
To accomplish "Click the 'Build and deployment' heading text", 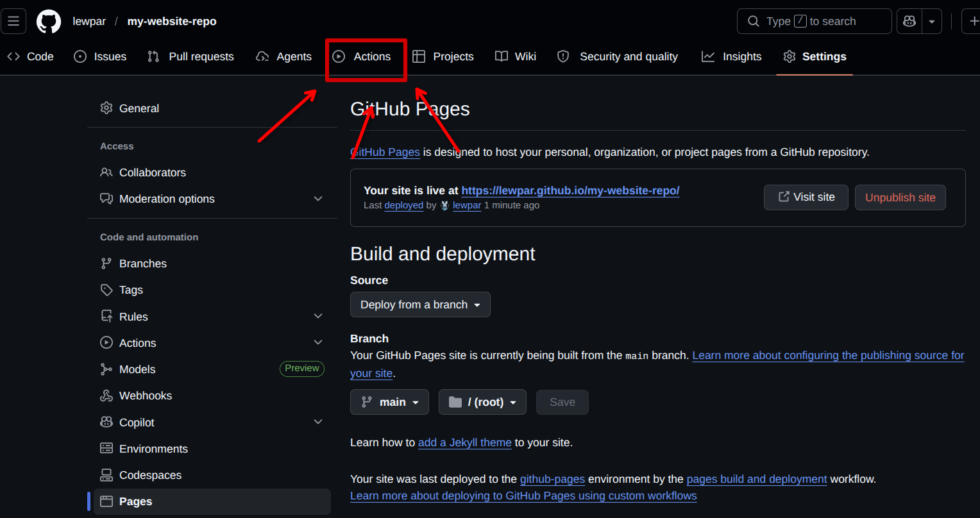I will (x=443, y=254).
